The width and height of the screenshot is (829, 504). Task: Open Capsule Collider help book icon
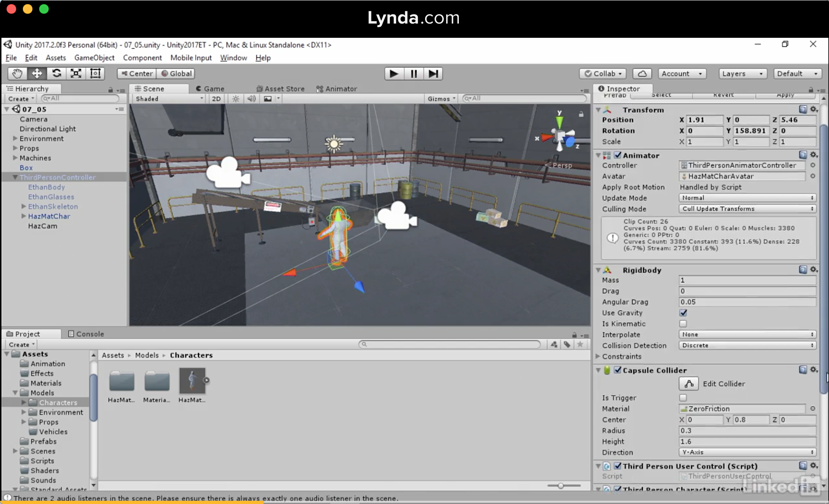[x=803, y=370]
